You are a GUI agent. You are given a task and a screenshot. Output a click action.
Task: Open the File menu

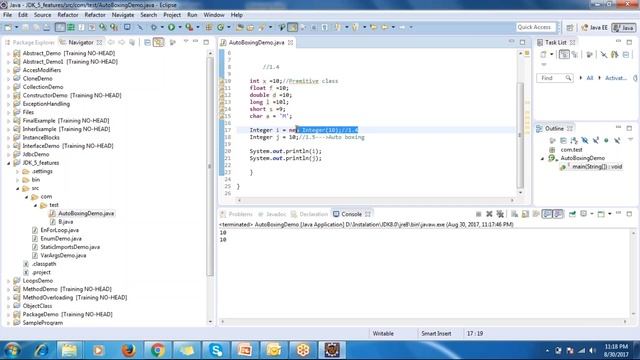(x=7, y=15)
